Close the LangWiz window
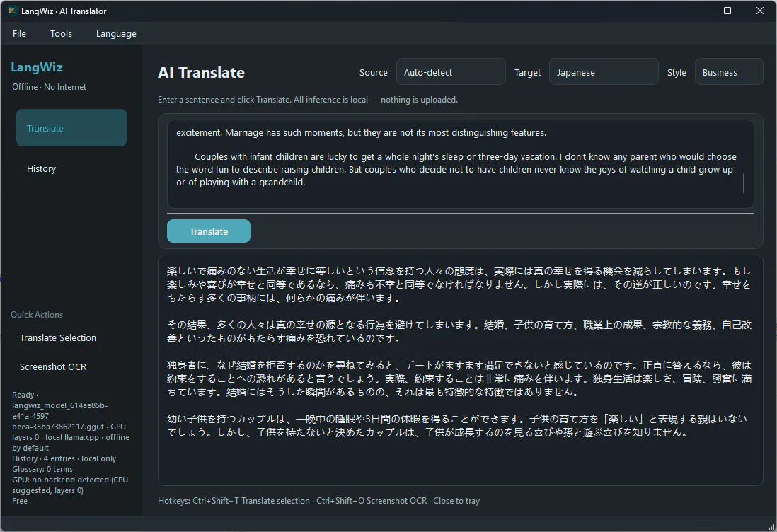The width and height of the screenshot is (777, 532). point(759,11)
